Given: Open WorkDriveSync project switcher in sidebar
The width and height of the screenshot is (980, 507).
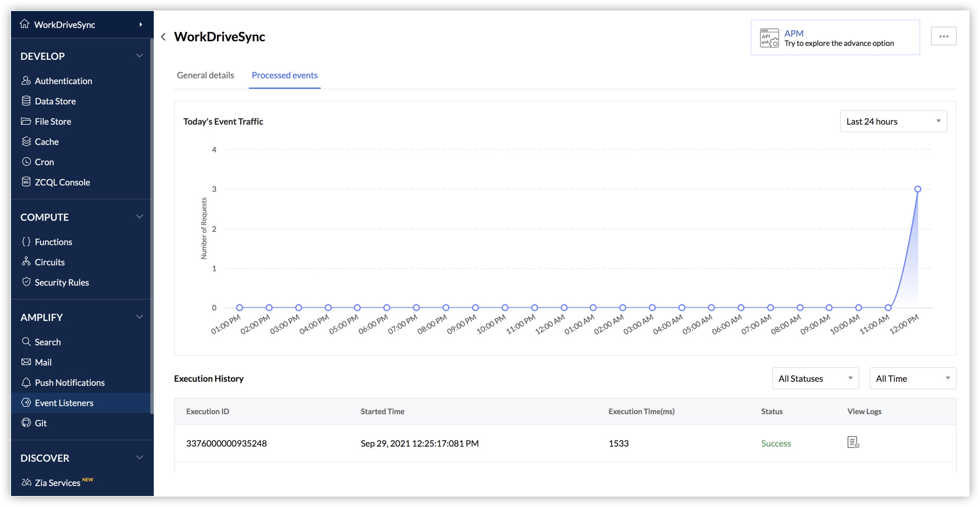Looking at the screenshot, I should tap(81, 25).
